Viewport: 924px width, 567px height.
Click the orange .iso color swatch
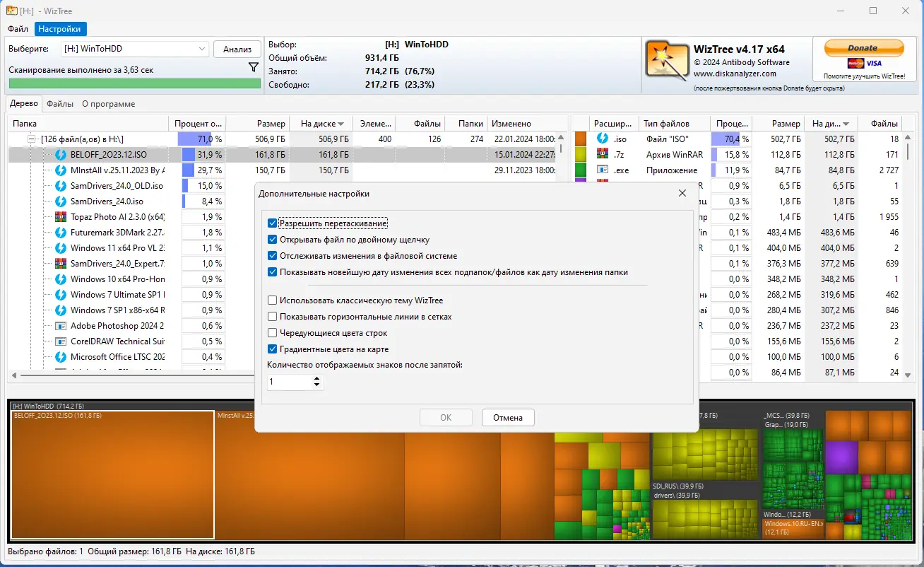[581, 139]
